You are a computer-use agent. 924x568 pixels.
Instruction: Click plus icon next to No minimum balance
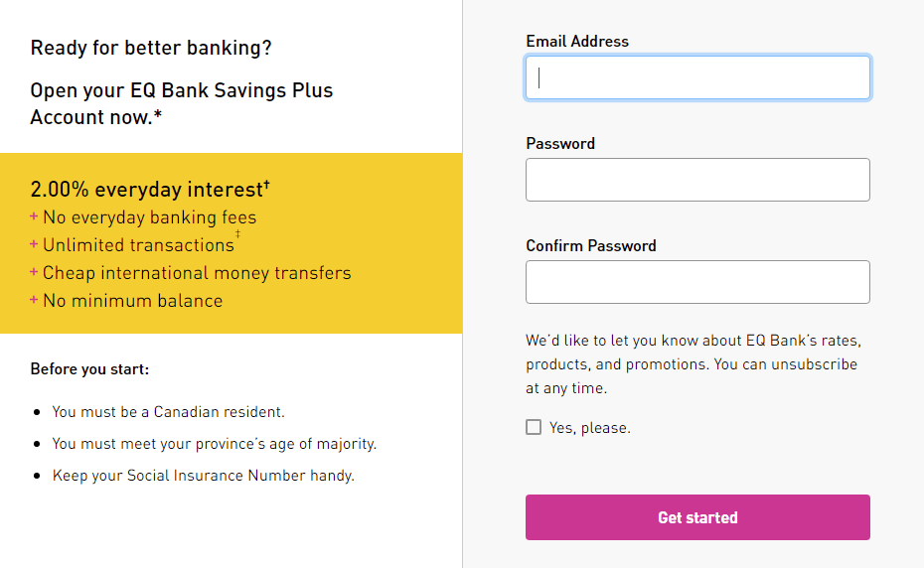click(x=34, y=301)
